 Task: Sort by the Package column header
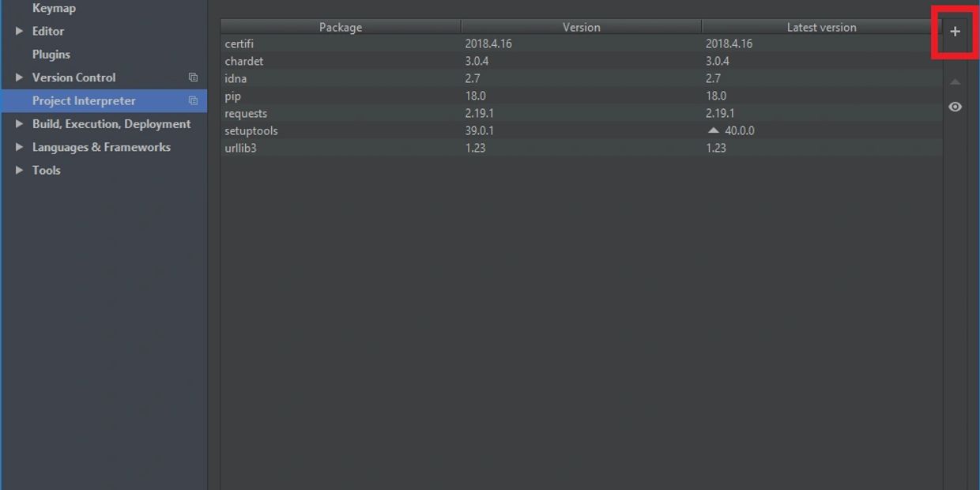coord(341,27)
